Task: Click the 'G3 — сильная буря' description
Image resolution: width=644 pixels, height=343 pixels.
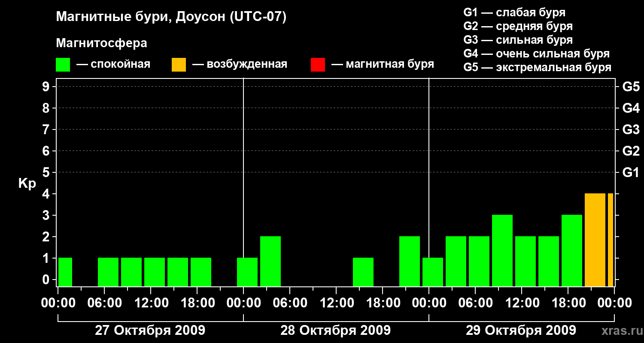Action: 518,40
